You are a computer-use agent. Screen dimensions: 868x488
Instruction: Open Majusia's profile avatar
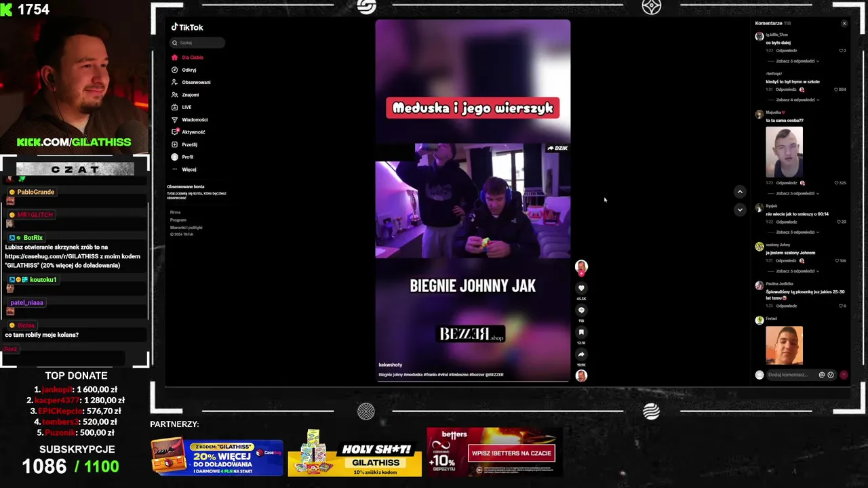point(759,115)
